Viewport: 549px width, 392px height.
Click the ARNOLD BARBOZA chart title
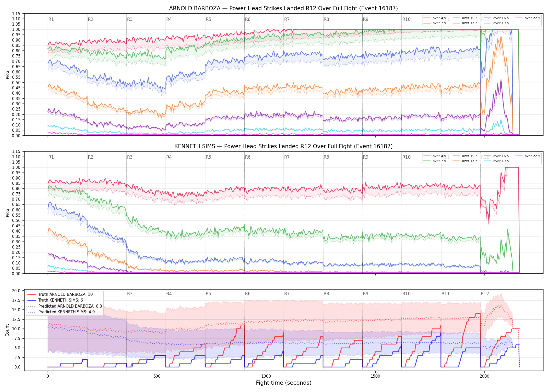point(283,8)
